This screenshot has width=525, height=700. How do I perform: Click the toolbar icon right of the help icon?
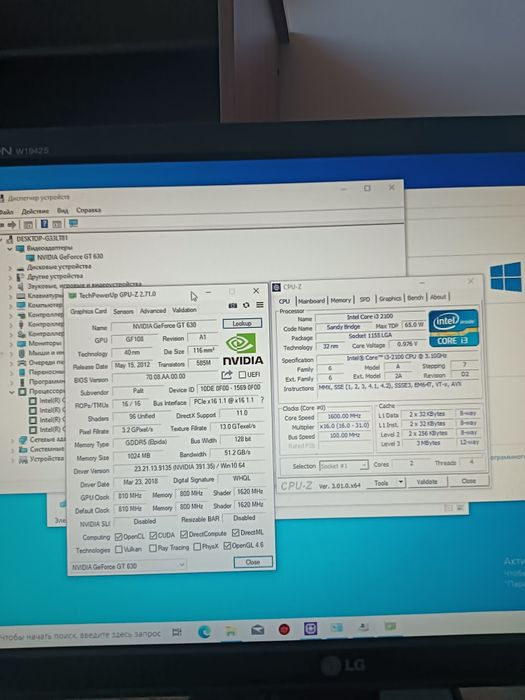tap(57, 224)
